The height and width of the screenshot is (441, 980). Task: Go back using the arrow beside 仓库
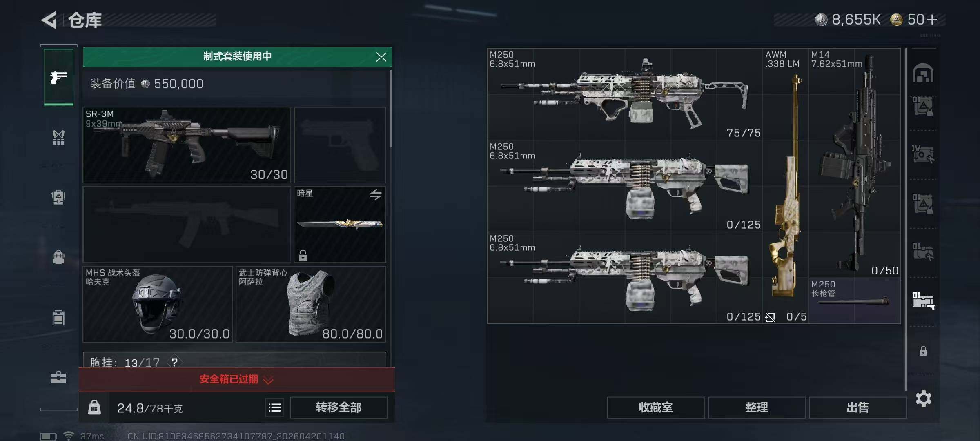click(x=49, y=20)
